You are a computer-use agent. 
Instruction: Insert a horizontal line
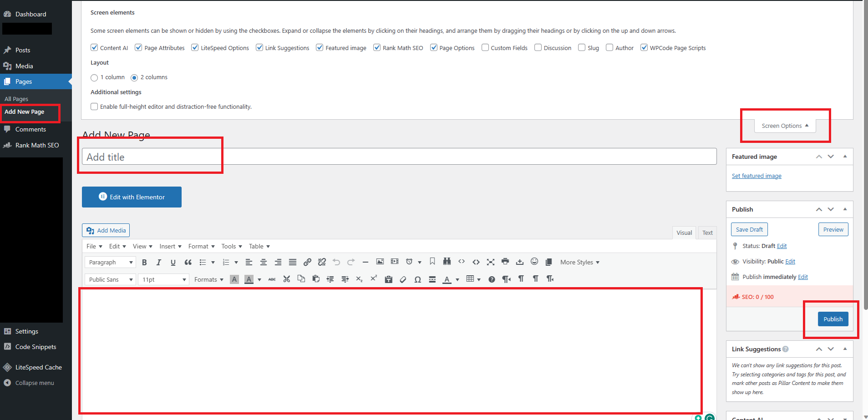(x=365, y=262)
